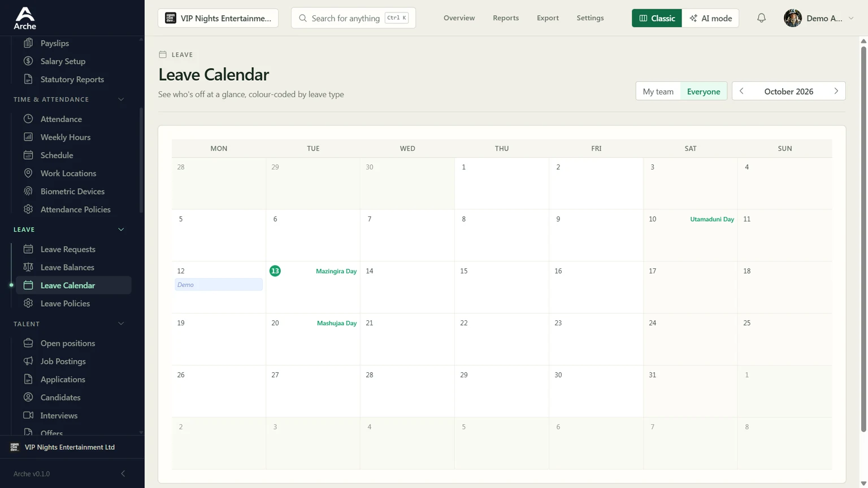Collapse the Talent section

(x=121, y=324)
